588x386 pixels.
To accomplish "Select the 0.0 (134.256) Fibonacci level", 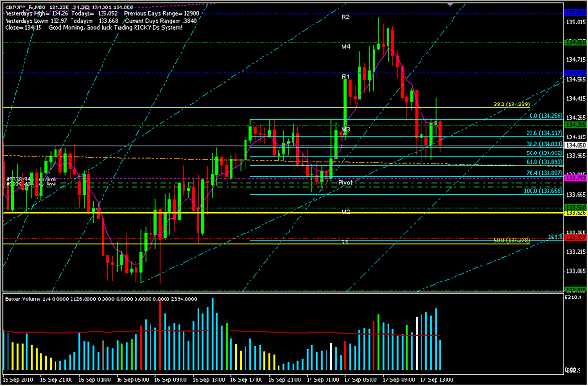I will pyautogui.click(x=545, y=116).
